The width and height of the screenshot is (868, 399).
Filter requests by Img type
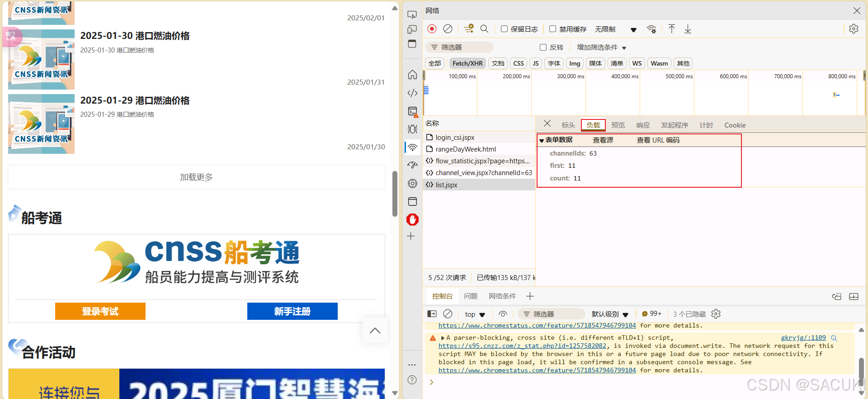coord(575,63)
